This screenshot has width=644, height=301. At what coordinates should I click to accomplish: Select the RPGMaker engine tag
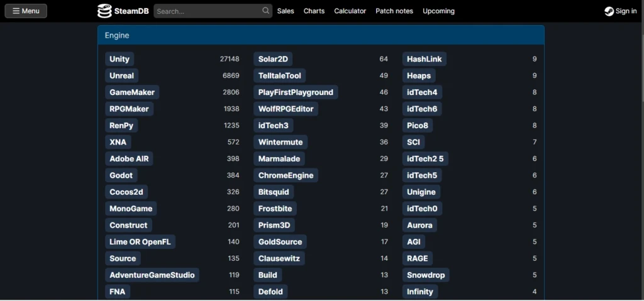pos(130,109)
